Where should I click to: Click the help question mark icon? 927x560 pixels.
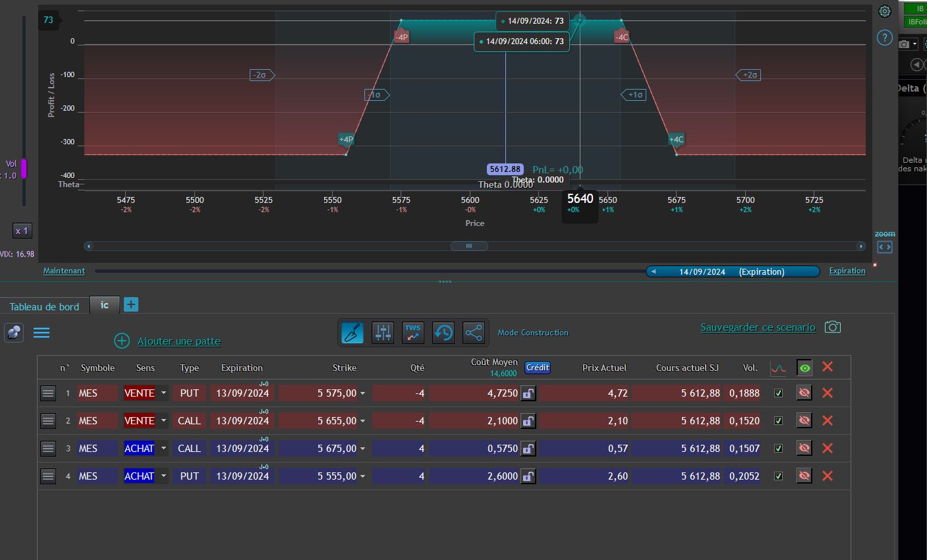[885, 38]
